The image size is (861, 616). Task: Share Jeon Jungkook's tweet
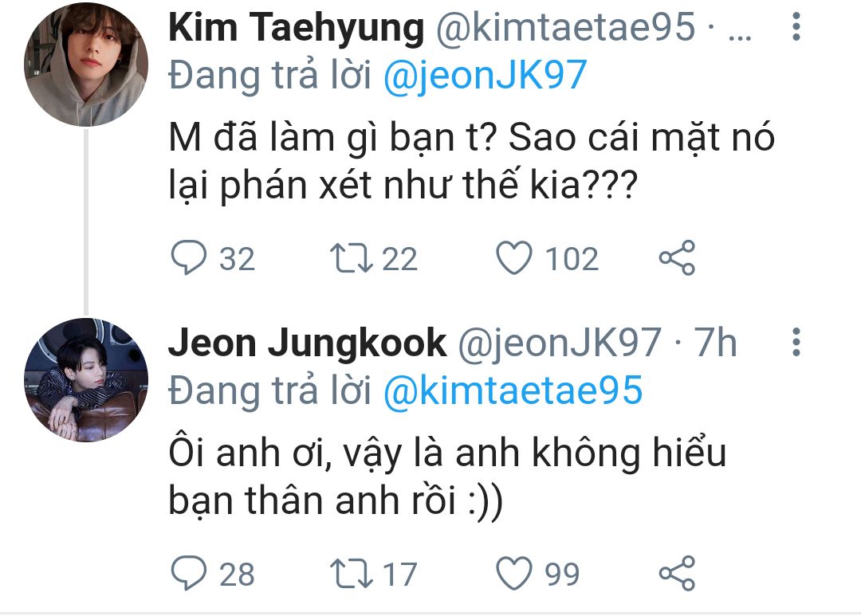678,574
